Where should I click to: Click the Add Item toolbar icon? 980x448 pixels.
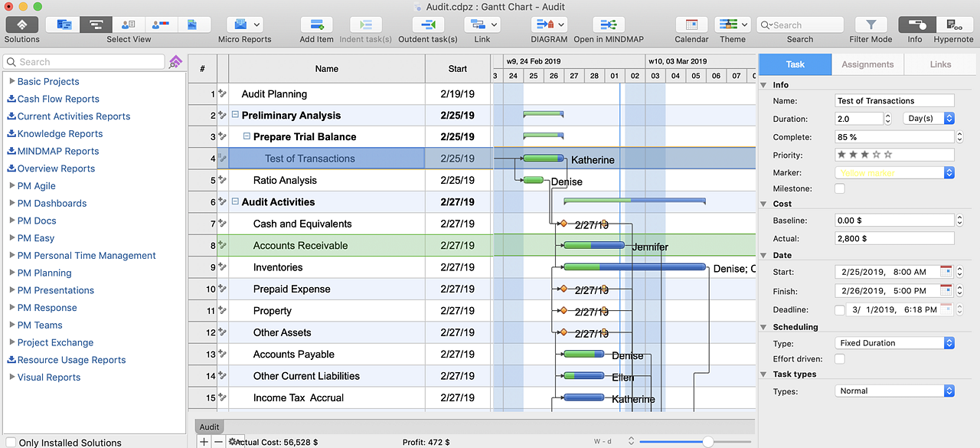[316, 25]
